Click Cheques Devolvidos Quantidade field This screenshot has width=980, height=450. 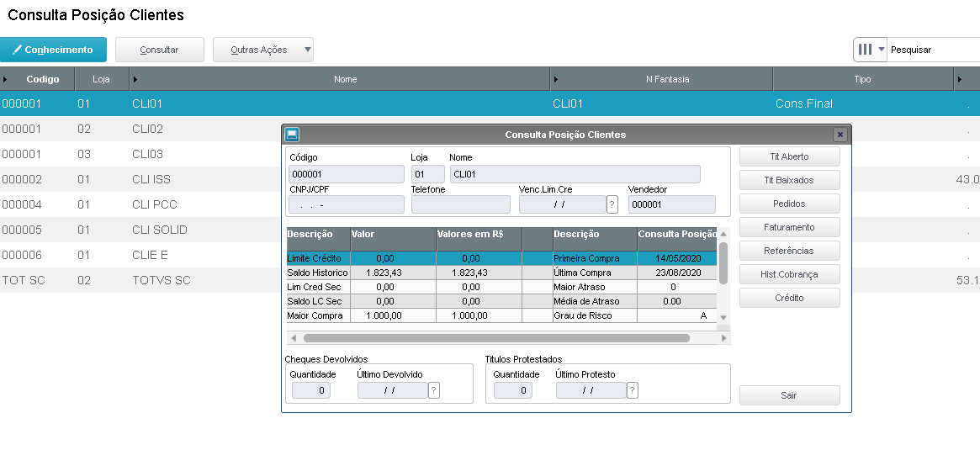click(x=311, y=390)
